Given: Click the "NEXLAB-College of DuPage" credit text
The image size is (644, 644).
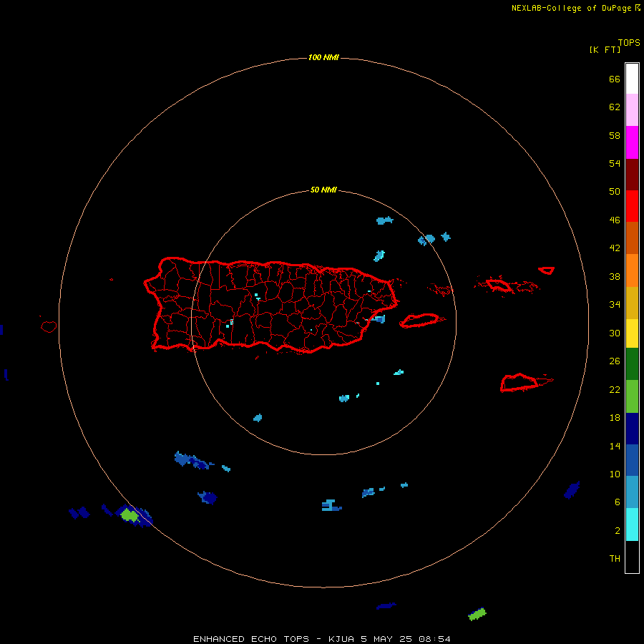Looking at the screenshot, I should click(x=571, y=8).
